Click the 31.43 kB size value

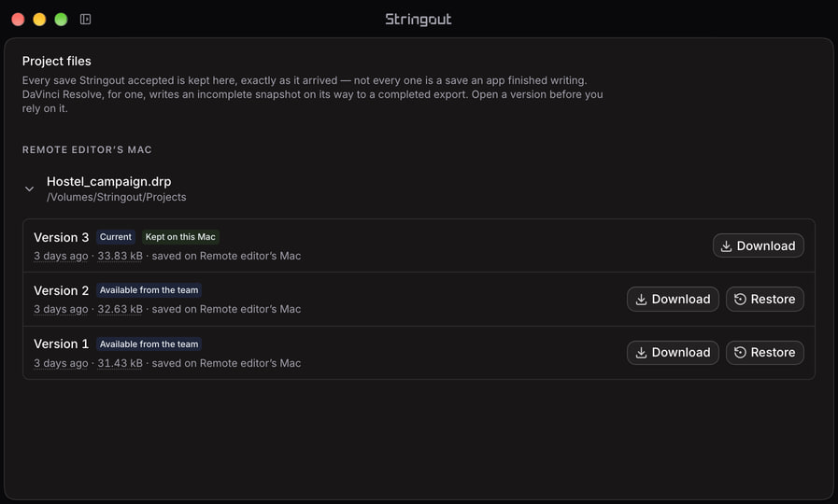[x=120, y=363]
